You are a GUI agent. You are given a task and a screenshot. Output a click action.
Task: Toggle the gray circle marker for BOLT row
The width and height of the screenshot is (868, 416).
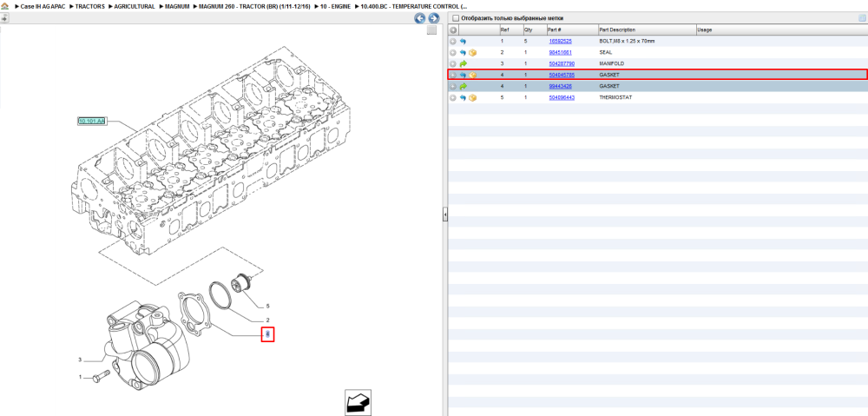click(453, 42)
